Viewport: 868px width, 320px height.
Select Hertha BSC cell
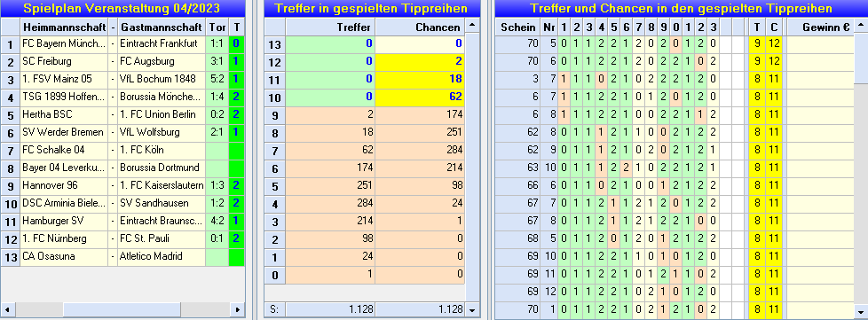pos(64,114)
